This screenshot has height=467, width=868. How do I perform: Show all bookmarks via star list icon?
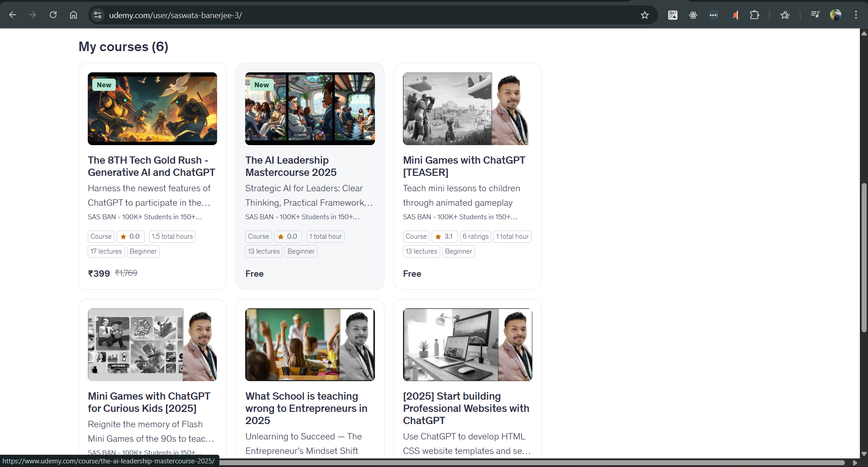[x=785, y=15]
